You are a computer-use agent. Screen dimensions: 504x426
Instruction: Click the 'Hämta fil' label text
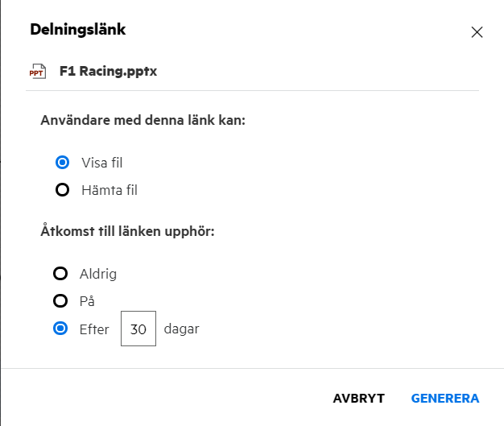[109, 191]
